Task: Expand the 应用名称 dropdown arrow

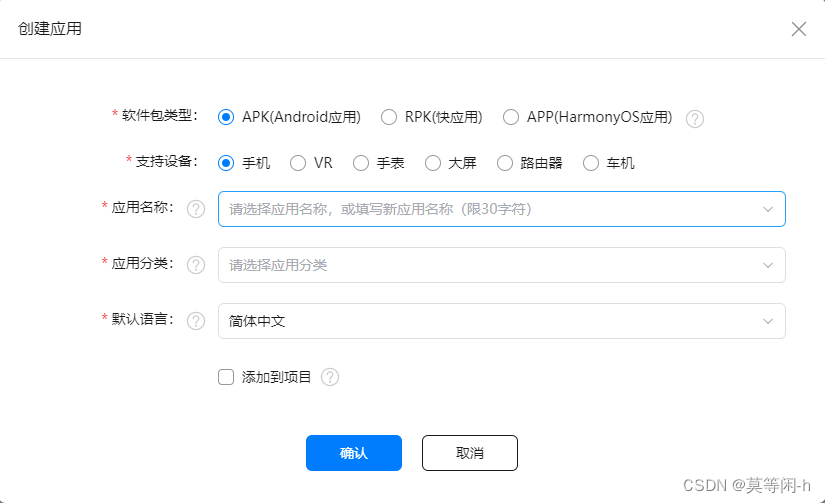Action: (768, 209)
